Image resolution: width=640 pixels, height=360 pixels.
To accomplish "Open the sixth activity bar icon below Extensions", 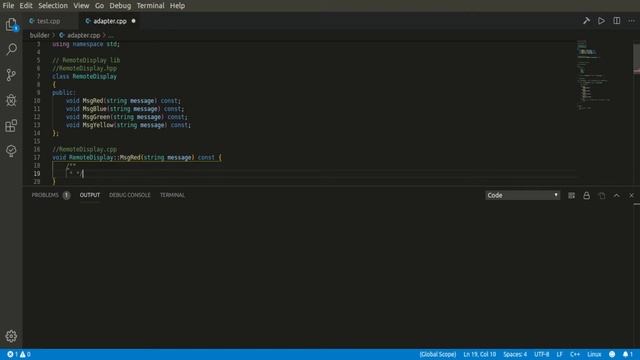I will 11,151.
